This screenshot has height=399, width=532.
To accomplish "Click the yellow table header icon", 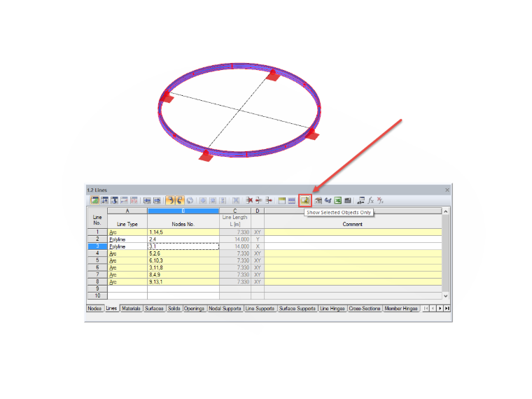I will 281,200.
